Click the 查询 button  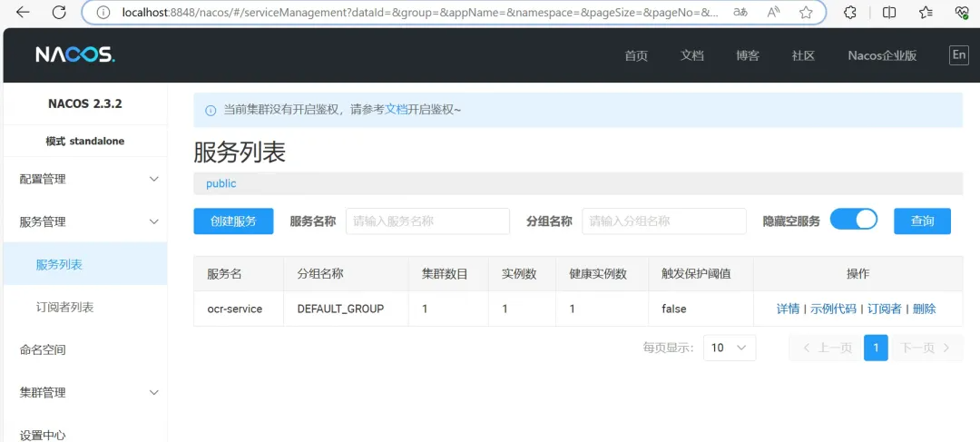click(923, 221)
